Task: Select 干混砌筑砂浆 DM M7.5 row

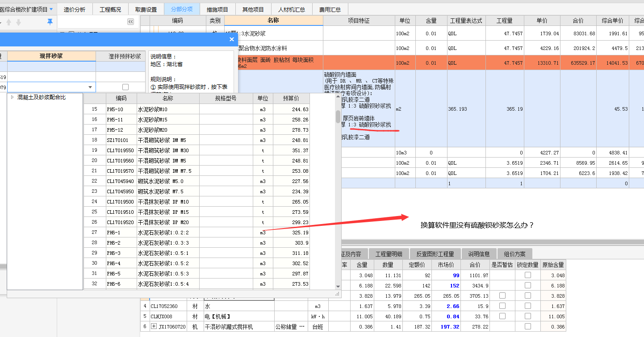Action: 197,171
